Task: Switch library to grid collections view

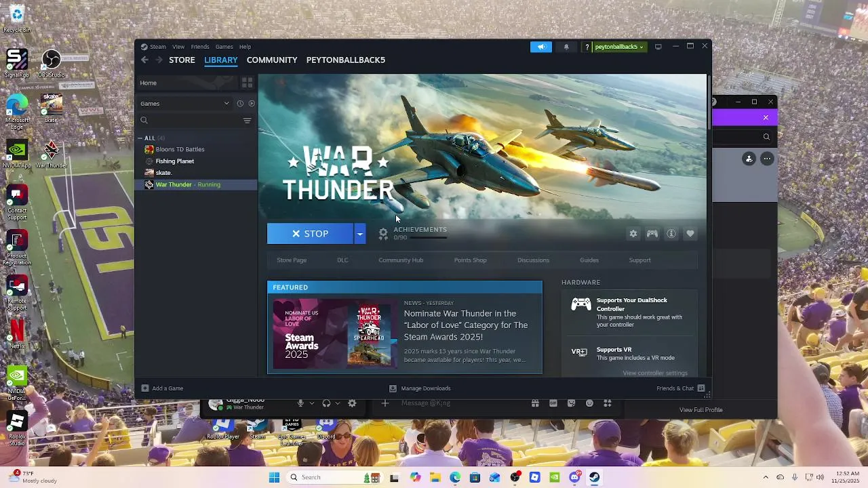Action: (247, 83)
